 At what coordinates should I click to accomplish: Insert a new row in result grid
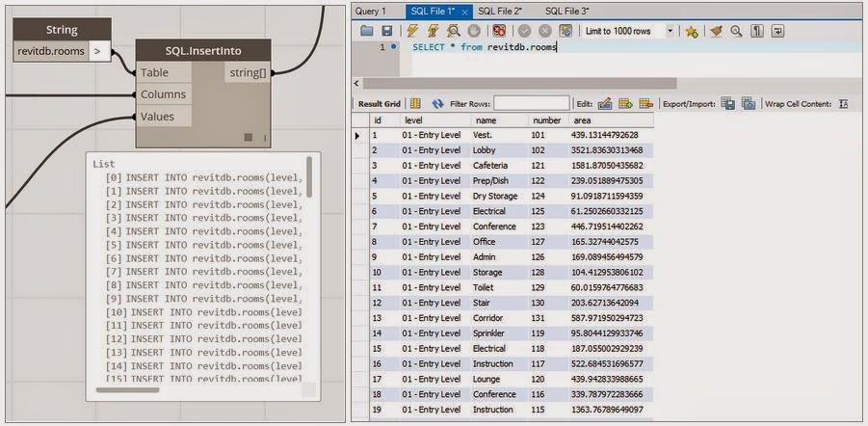[x=625, y=103]
